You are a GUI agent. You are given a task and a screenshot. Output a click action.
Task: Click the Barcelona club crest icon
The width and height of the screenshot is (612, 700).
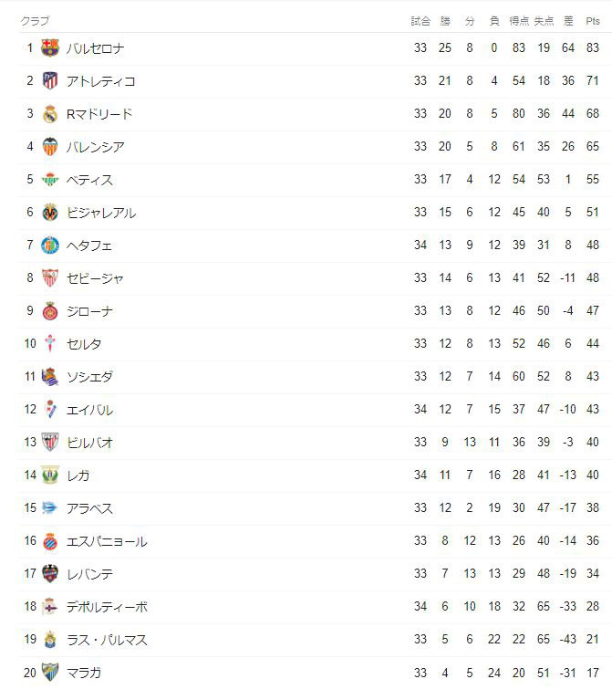50,47
